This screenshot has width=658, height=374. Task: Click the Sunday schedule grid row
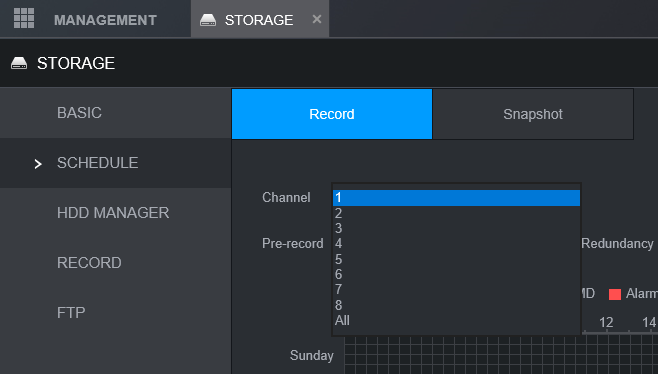pyautogui.click(x=501, y=356)
